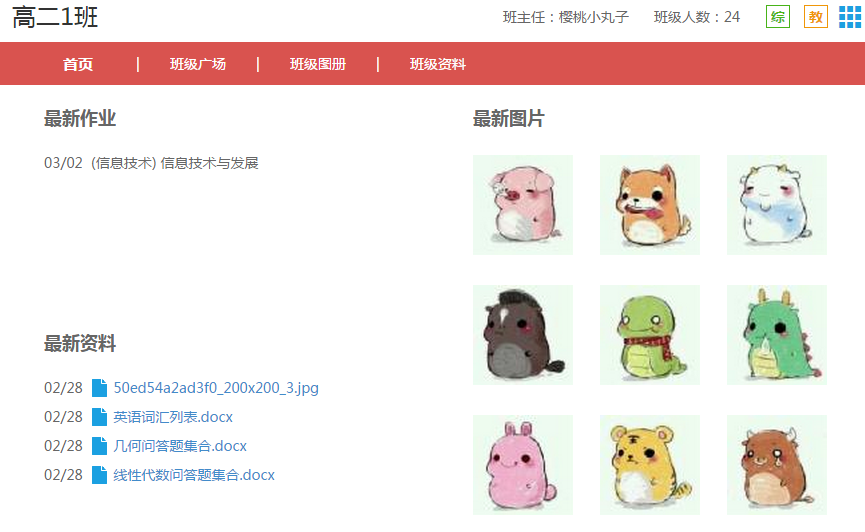This screenshot has height=532, width=865.
Task: View the orange dog picture thumbnail
Action: tap(650, 205)
